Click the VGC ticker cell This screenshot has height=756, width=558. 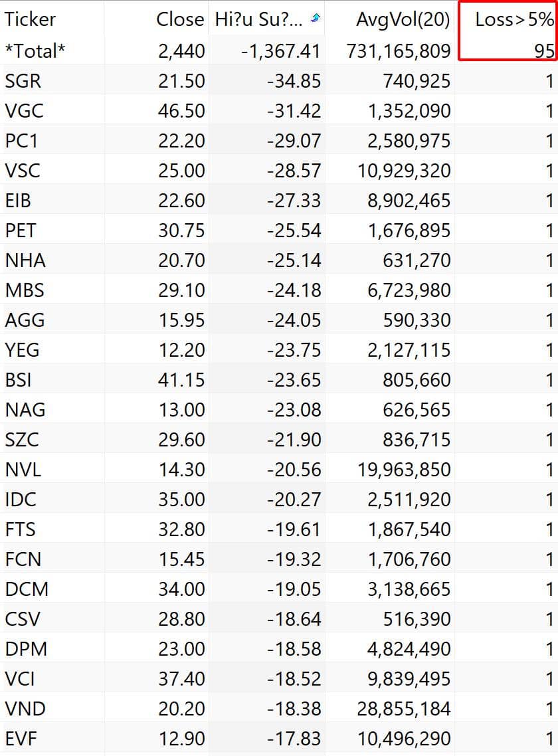(x=25, y=111)
